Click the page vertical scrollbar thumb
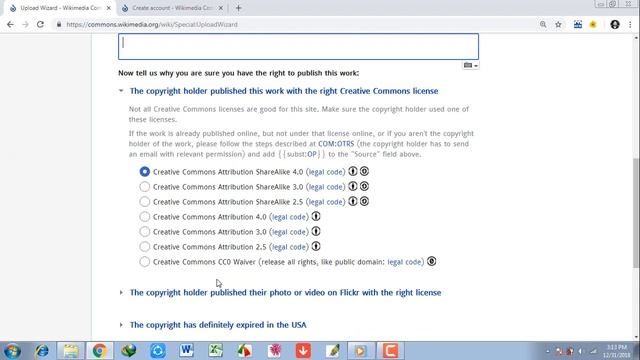This screenshot has width=640, height=360. [x=636, y=213]
